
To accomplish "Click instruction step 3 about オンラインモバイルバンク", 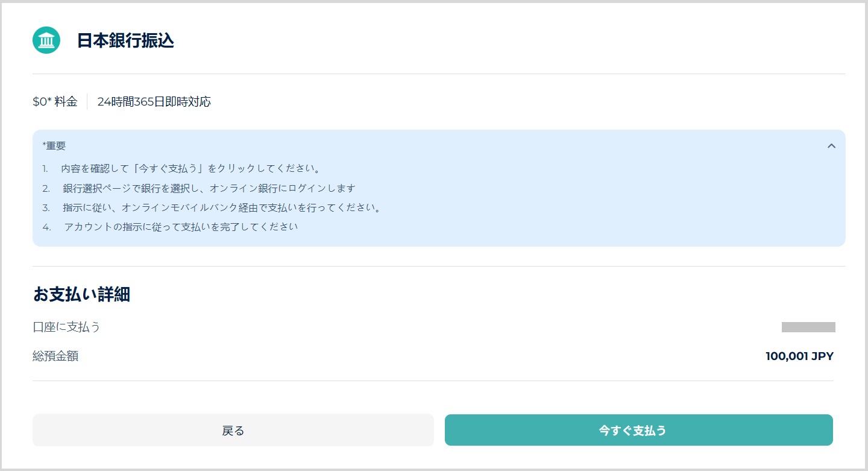I will pyautogui.click(x=222, y=207).
